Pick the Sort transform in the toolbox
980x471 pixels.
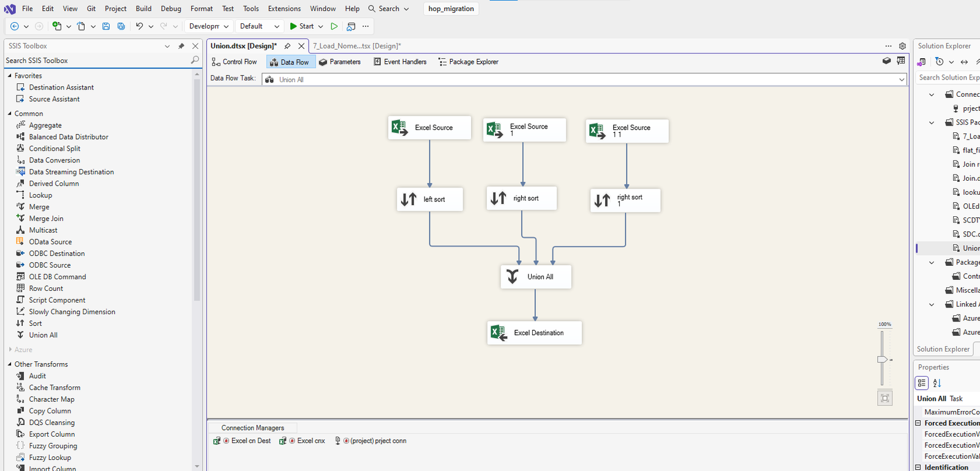tap(35, 323)
